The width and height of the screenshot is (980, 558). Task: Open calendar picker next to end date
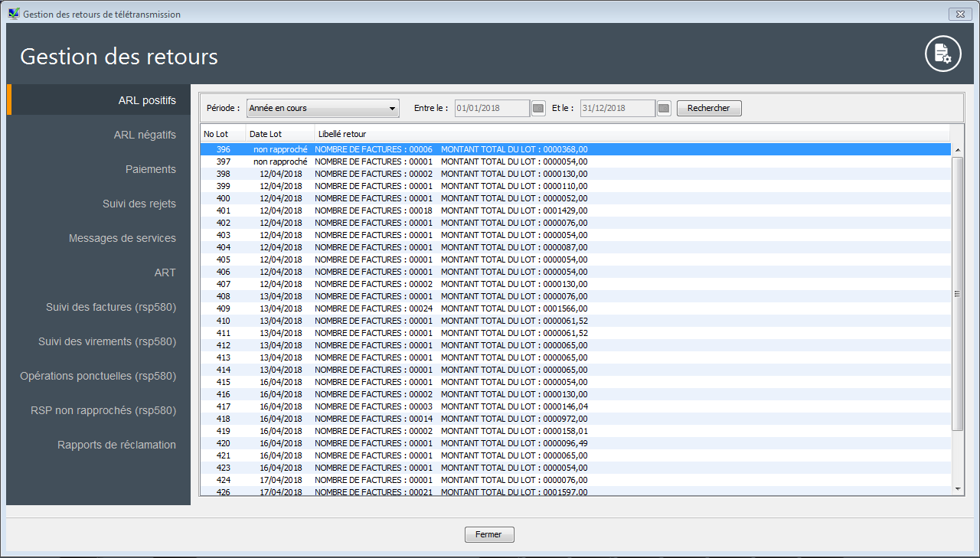point(664,109)
